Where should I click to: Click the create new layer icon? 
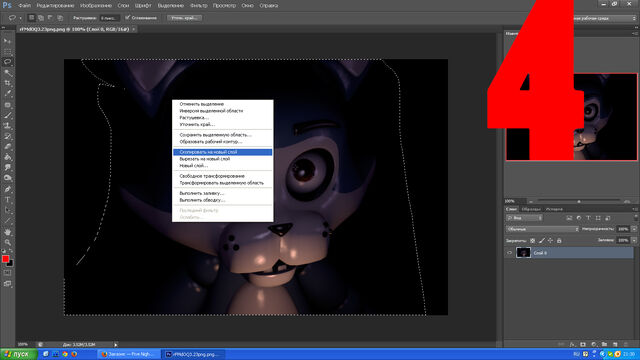(x=615, y=344)
